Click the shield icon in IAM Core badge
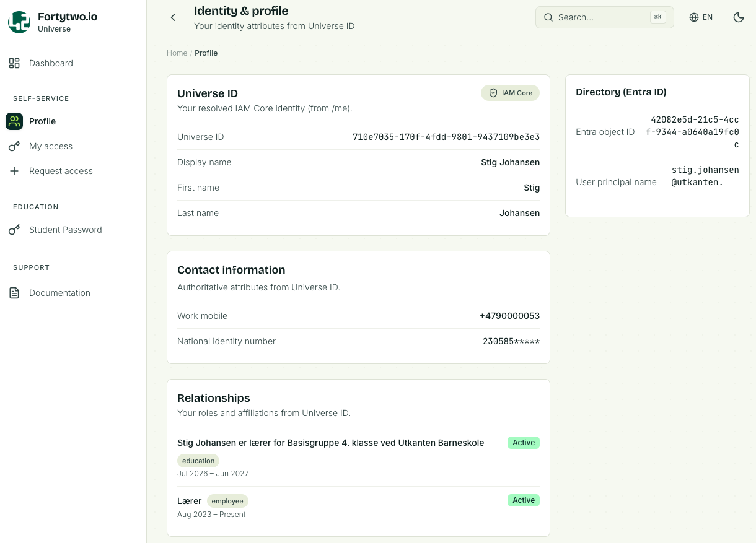Image resolution: width=756 pixels, height=543 pixels. point(493,93)
